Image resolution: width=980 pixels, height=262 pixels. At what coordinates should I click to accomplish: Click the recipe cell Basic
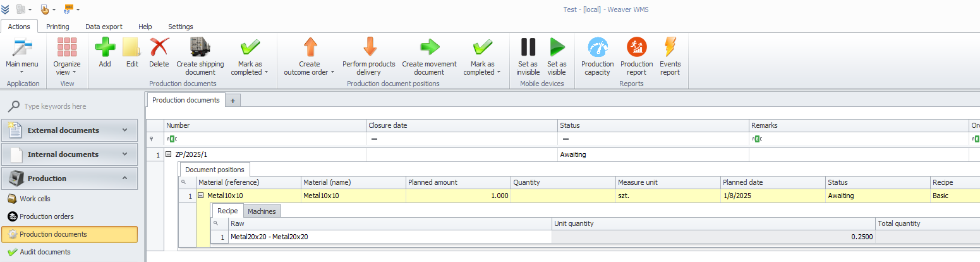pos(955,196)
